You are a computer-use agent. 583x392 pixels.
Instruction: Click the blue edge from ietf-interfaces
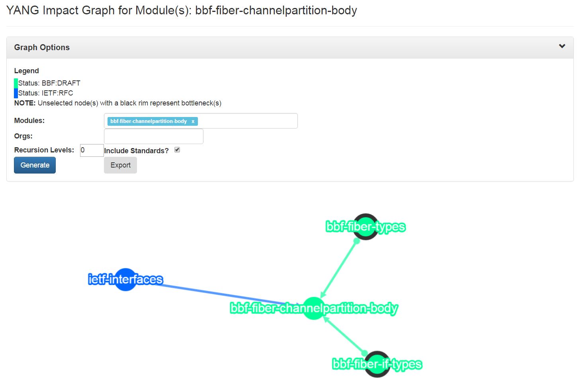pyautogui.click(x=223, y=294)
